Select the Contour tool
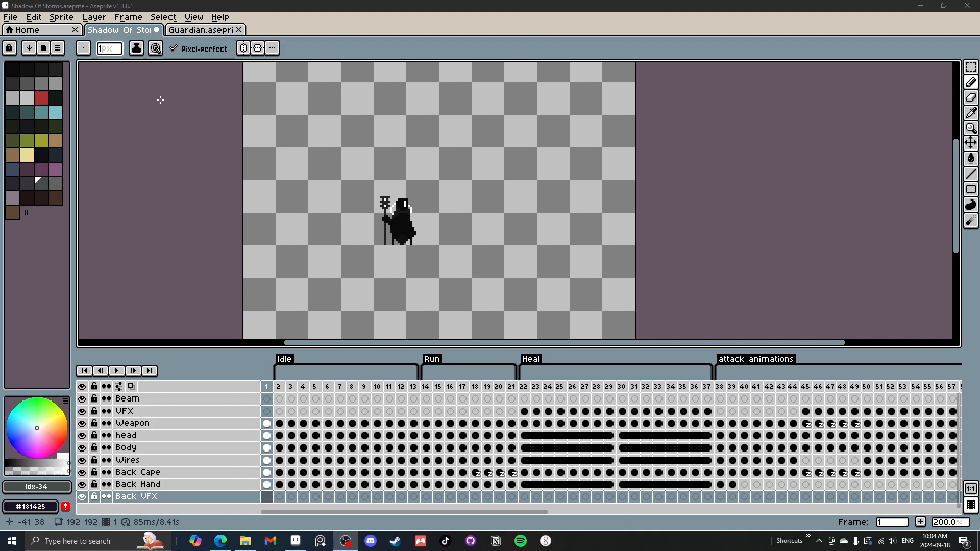Image resolution: width=980 pixels, height=551 pixels. (971, 205)
